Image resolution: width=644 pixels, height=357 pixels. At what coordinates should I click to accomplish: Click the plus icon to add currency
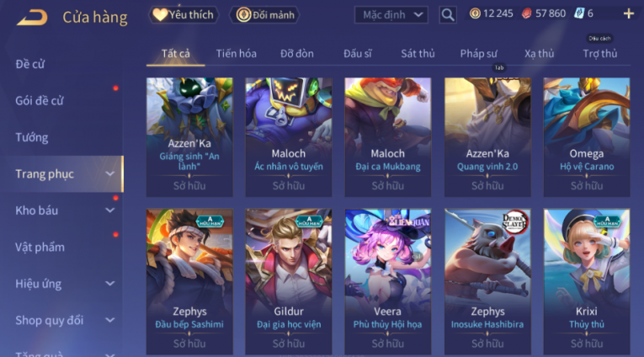click(x=628, y=14)
